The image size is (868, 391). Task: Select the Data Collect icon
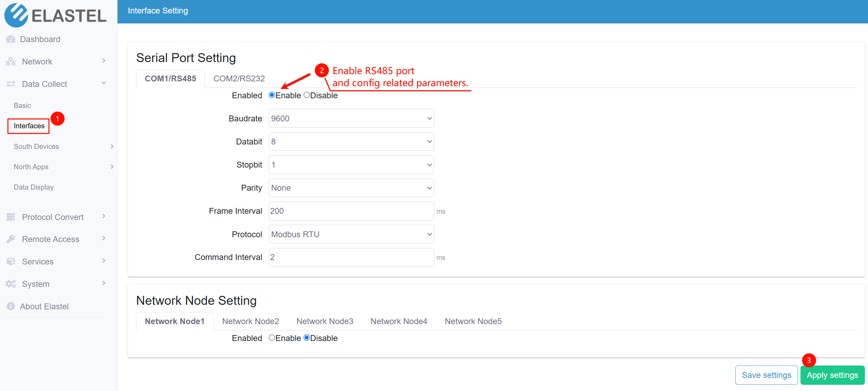pos(10,83)
